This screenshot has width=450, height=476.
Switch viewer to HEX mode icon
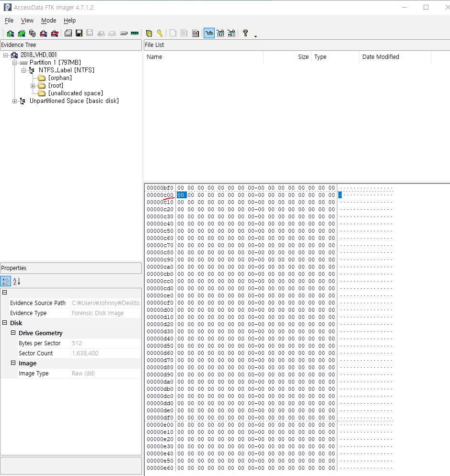click(231, 33)
